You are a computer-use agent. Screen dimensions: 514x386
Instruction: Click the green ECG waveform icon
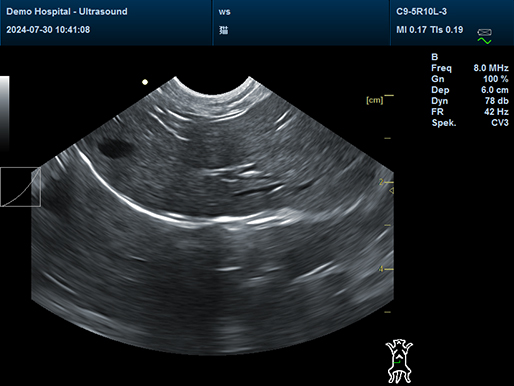coord(484,41)
